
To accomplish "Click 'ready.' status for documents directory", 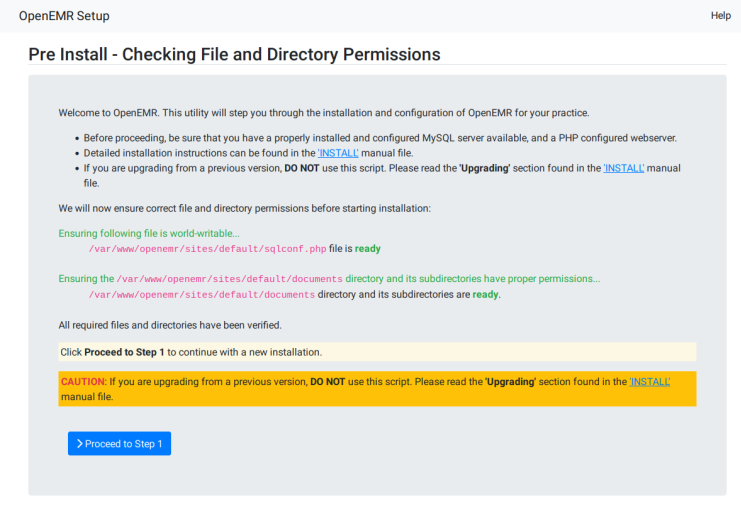I will coord(486,295).
